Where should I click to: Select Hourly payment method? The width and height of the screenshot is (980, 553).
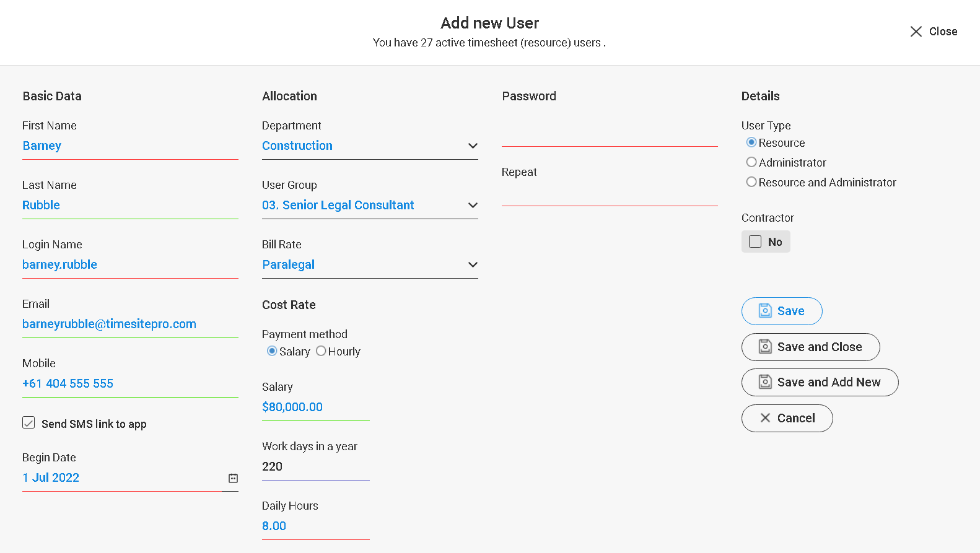(321, 351)
